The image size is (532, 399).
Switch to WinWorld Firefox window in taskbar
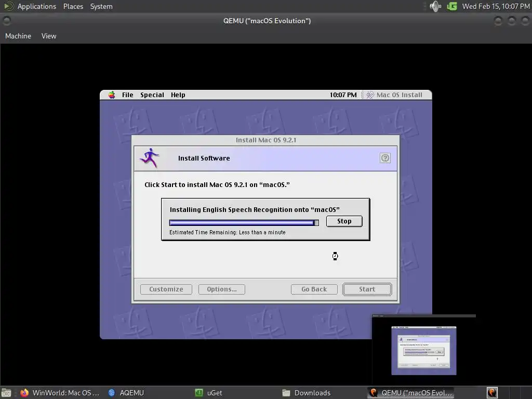60,393
